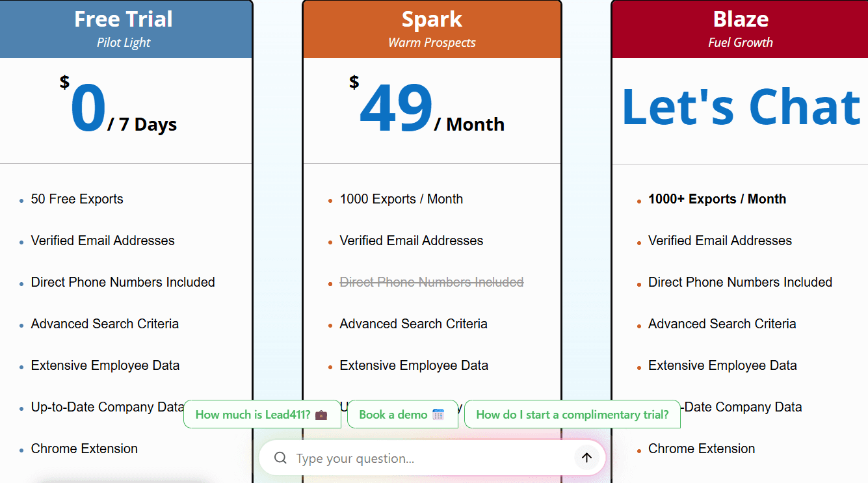The width and height of the screenshot is (868, 483).
Task: Select the Spark plan header
Action: coord(432,29)
